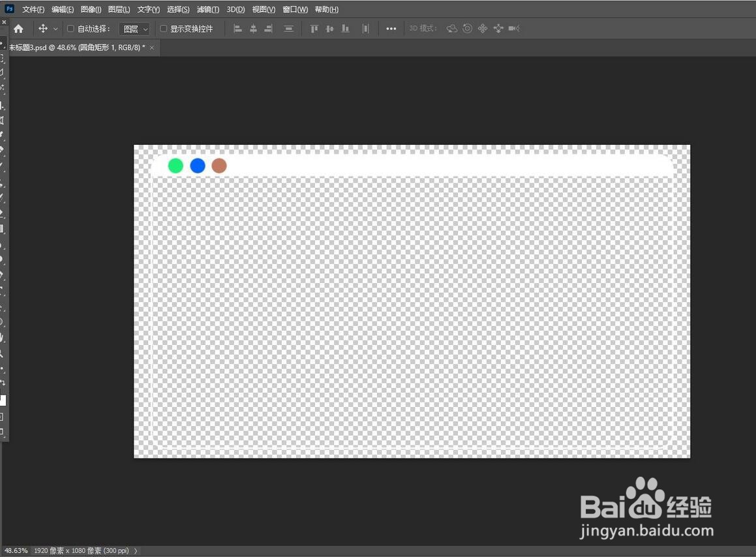This screenshot has width=756, height=557.
Task: Click the blue circle on the canvas
Action: coord(198,166)
